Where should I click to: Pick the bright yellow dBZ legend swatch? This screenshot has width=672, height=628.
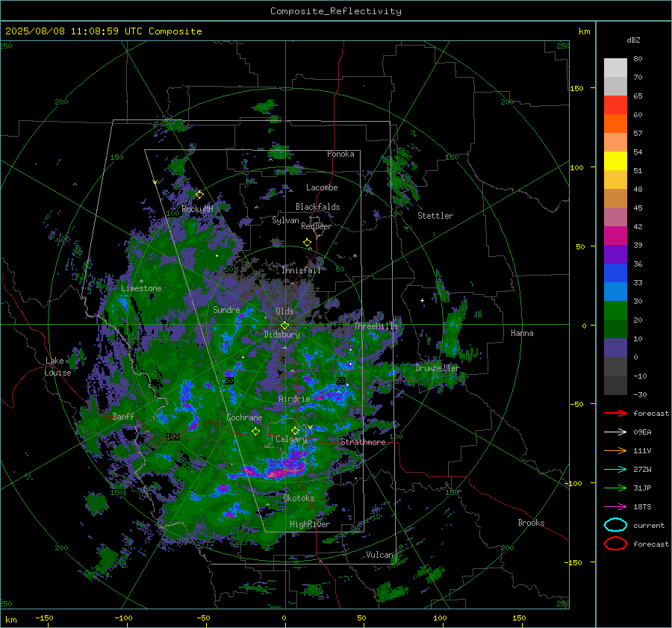(615, 161)
